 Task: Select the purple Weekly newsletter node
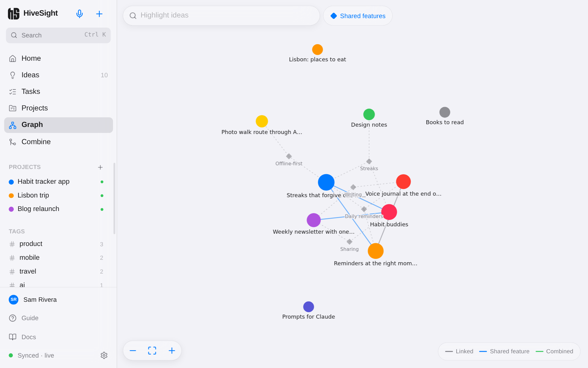314,220
